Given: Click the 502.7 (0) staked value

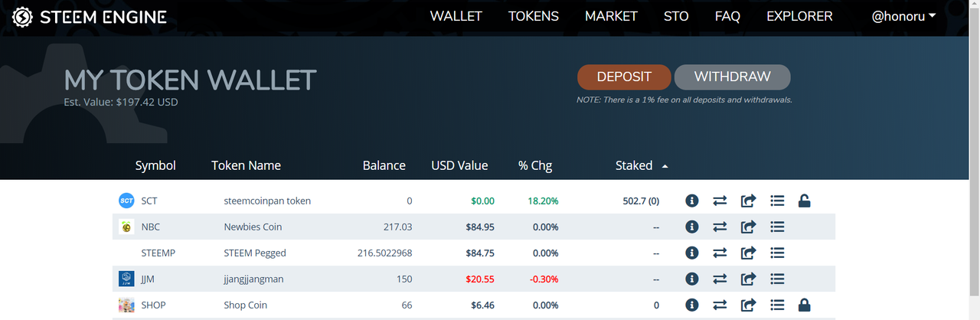Looking at the screenshot, I should (641, 201).
